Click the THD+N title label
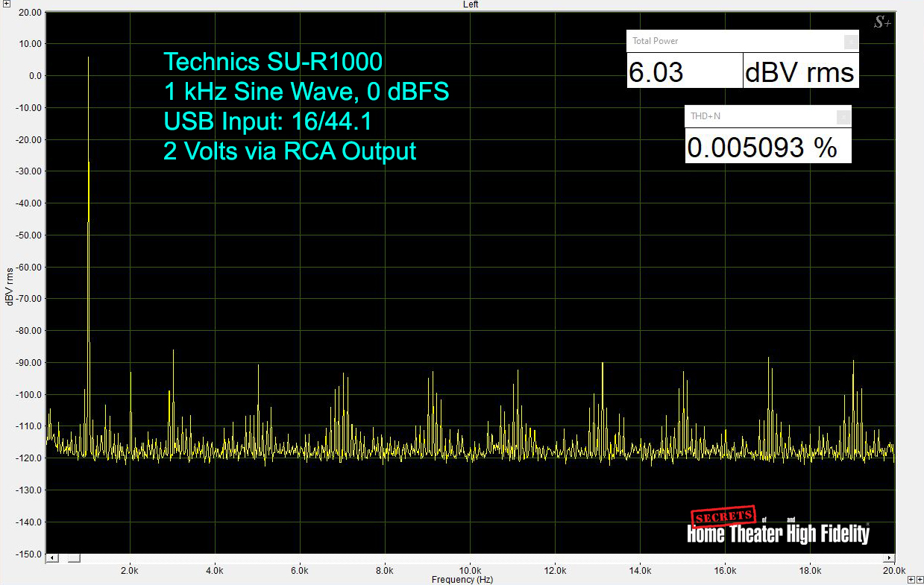This screenshot has height=585, width=924. point(705,116)
